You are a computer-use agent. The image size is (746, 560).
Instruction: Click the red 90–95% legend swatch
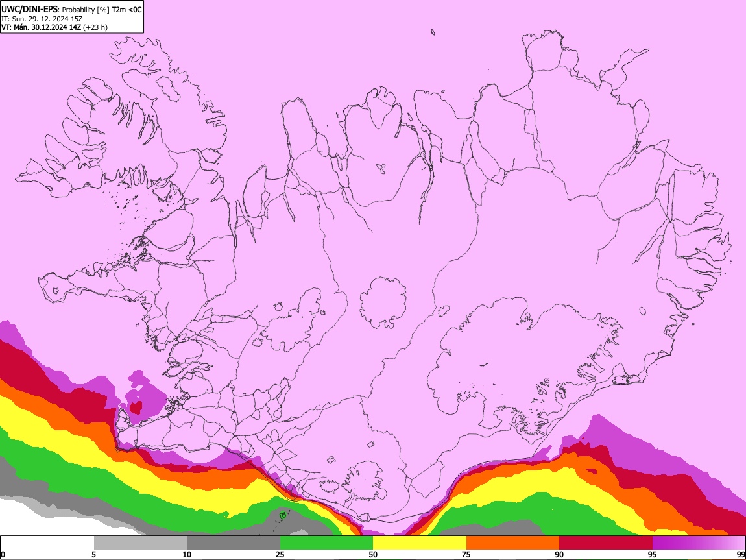point(606,543)
